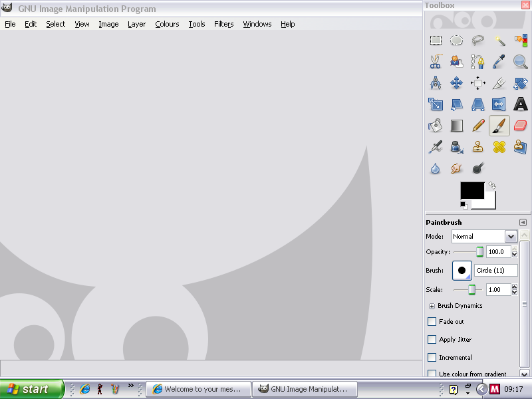532x399 pixels.
Task: Open the Filters menu
Action: (x=223, y=24)
